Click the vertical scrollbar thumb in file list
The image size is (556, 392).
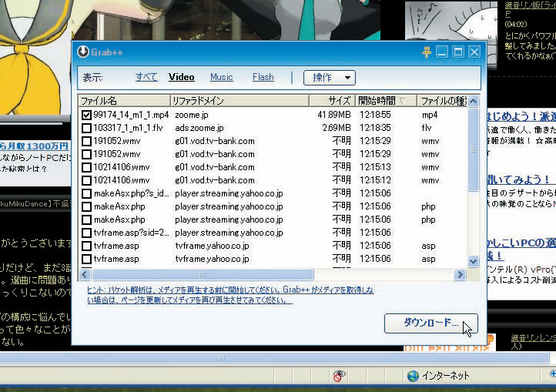(473, 149)
